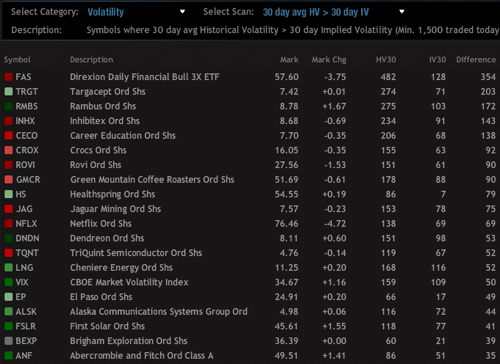Click Alaska Communications Systems Group Ord
Image resolution: width=500 pixels, height=364 pixels.
tap(159, 312)
